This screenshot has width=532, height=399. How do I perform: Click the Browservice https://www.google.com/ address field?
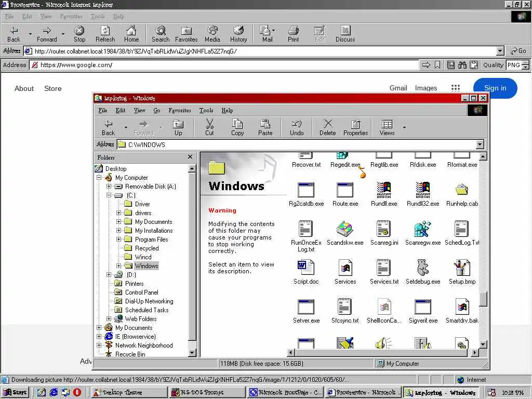[224, 65]
